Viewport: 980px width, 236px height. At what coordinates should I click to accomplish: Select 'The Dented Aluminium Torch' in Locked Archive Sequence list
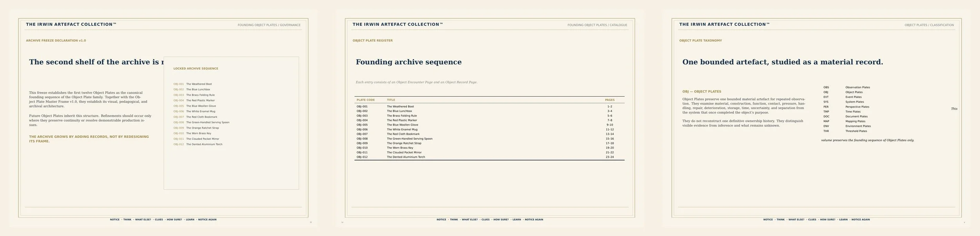(204, 144)
